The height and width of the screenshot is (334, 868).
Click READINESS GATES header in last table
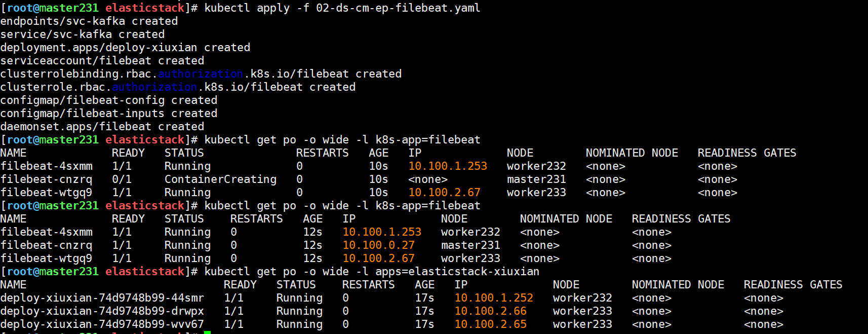tap(793, 285)
